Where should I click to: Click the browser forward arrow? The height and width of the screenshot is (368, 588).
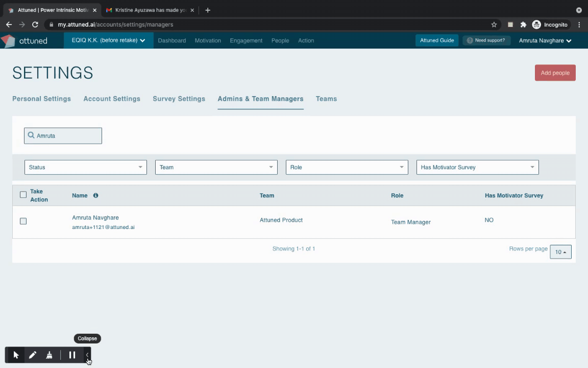22,25
